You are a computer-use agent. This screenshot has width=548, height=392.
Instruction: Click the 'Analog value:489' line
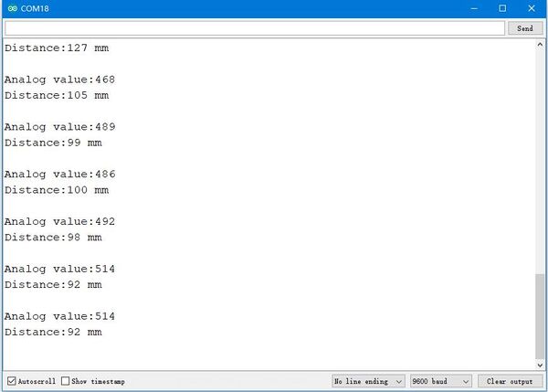point(59,127)
